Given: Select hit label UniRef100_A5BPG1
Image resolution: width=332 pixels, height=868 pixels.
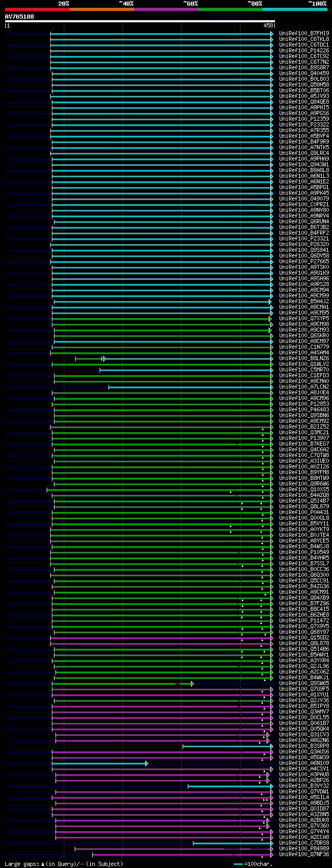Looking at the screenshot, I should coord(304,187).
